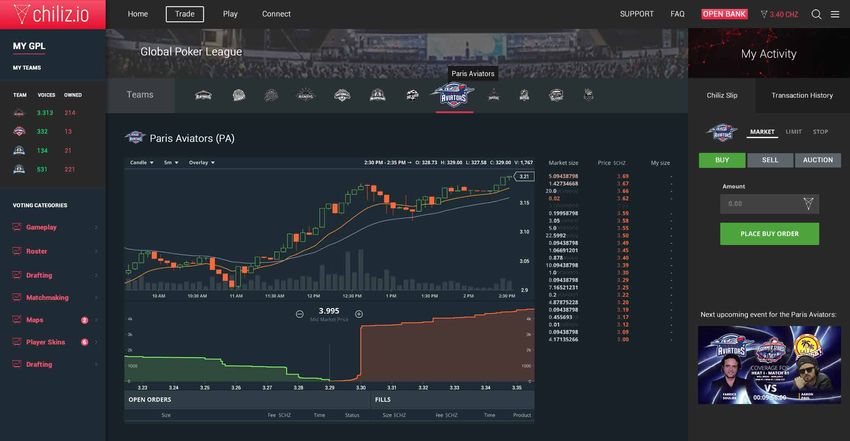Screen dimensions: 850x441
Task: Expand the Player Skins category chevron
Action: point(96,342)
